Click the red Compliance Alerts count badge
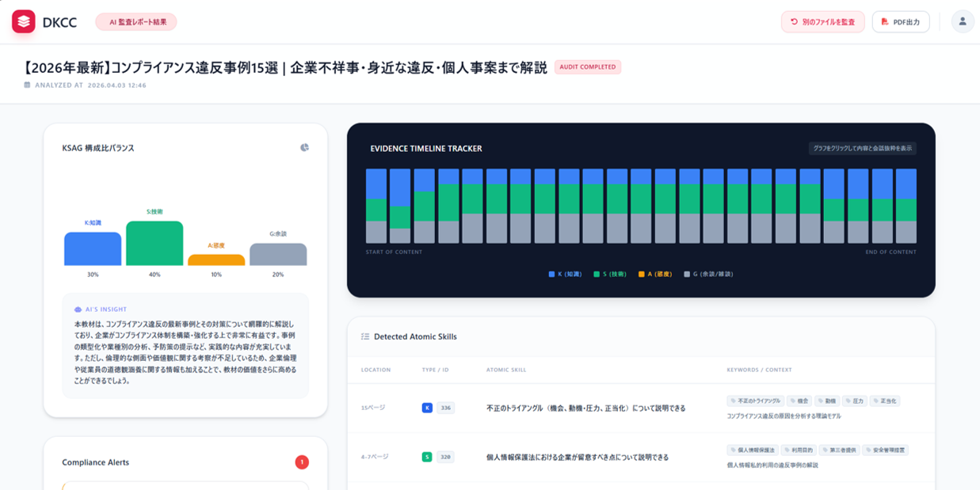980x490 pixels. point(302,462)
